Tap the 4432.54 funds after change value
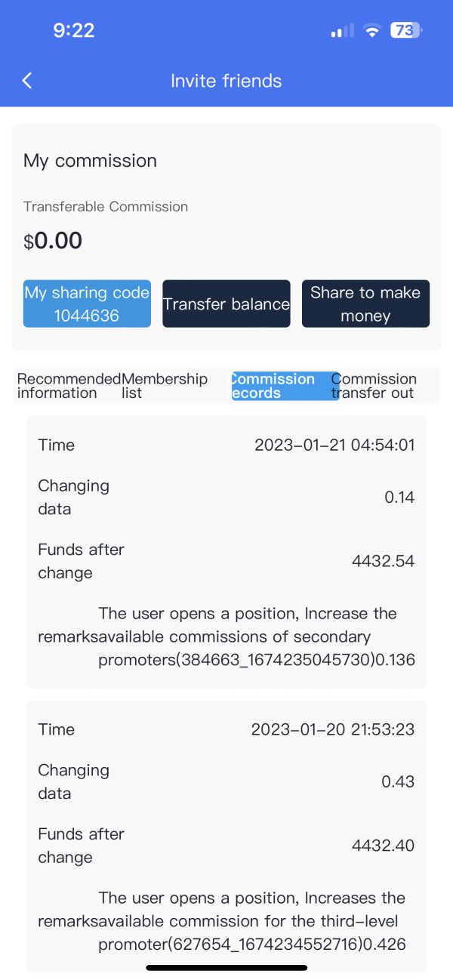The width and height of the screenshot is (453, 980). click(x=383, y=561)
